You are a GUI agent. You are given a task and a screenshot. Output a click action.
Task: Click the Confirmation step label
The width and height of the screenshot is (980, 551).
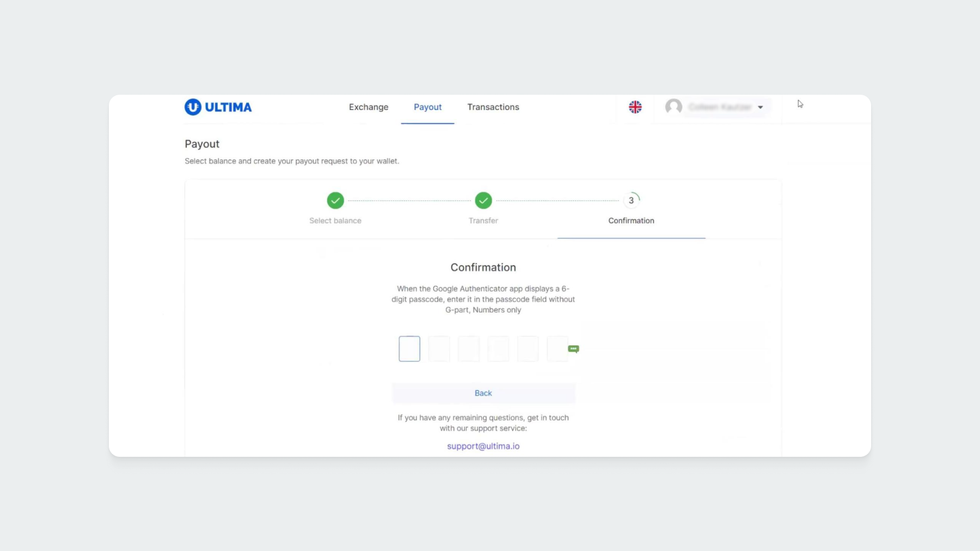pyautogui.click(x=631, y=221)
